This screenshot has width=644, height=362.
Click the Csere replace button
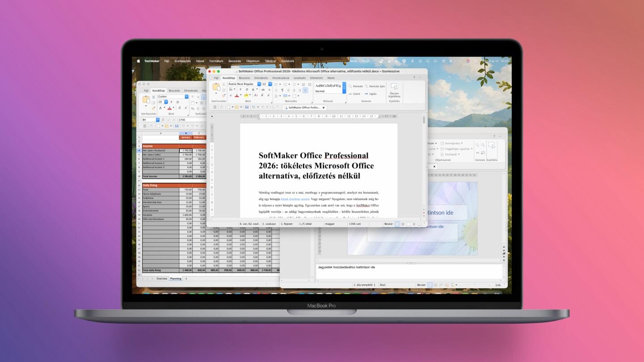tap(354, 94)
